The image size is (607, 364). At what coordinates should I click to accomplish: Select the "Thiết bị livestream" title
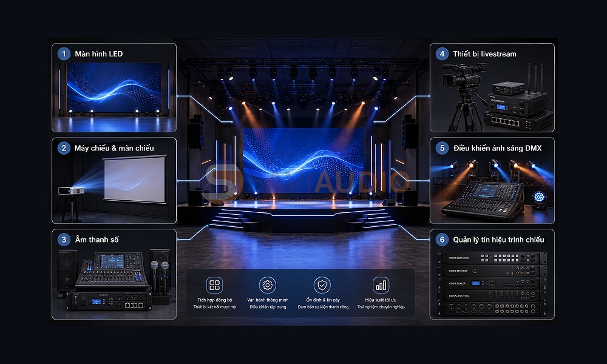click(x=484, y=54)
